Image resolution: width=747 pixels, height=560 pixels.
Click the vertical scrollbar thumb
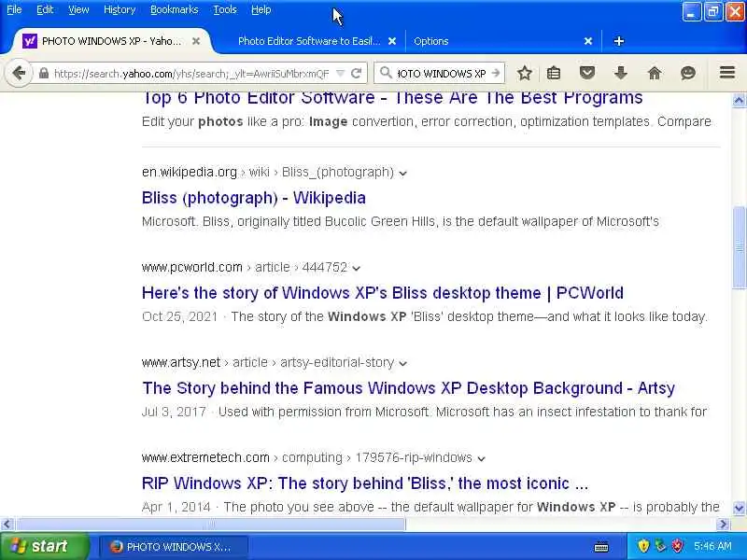[739, 247]
